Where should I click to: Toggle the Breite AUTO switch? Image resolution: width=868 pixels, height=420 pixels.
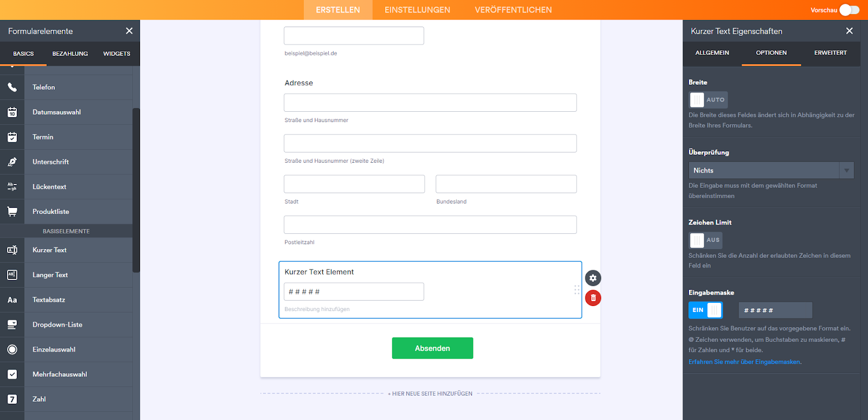(708, 100)
